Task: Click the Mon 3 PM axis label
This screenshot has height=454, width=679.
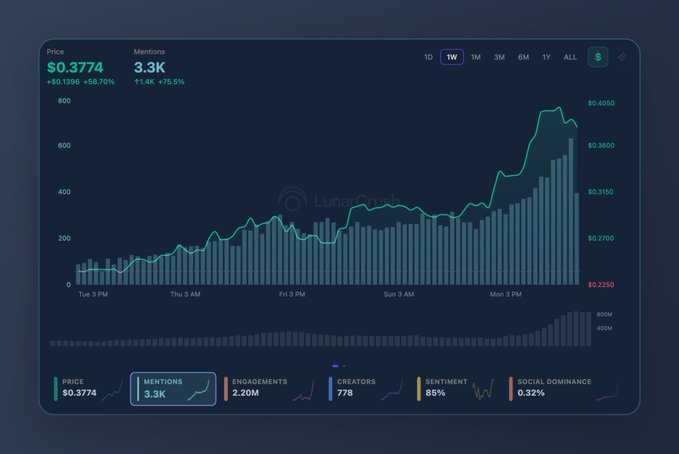Action: (x=505, y=294)
